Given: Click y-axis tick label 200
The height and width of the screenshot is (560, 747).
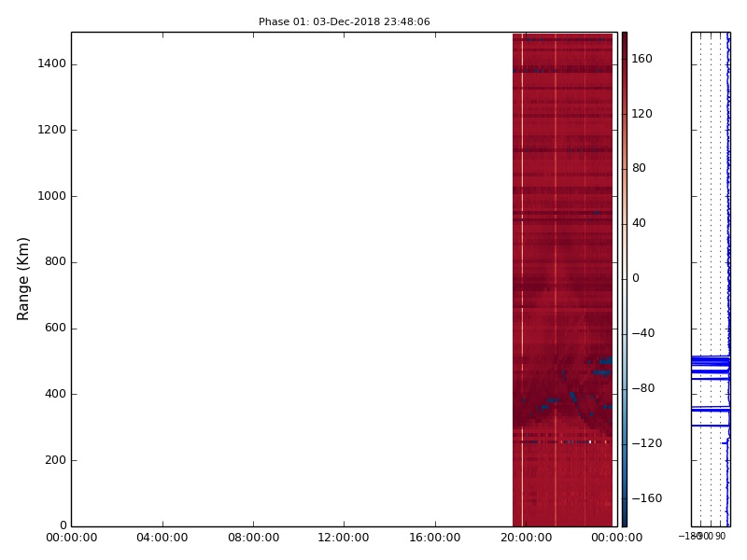Looking at the screenshot, I should (x=55, y=460).
